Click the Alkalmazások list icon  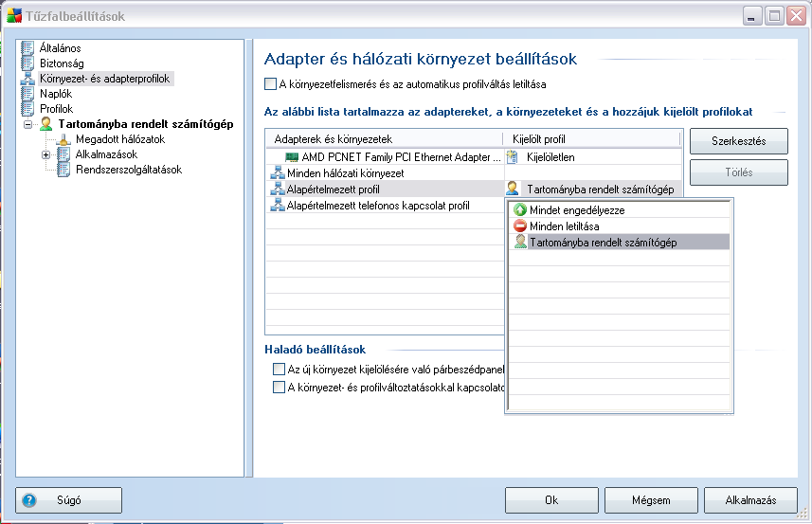coord(63,154)
